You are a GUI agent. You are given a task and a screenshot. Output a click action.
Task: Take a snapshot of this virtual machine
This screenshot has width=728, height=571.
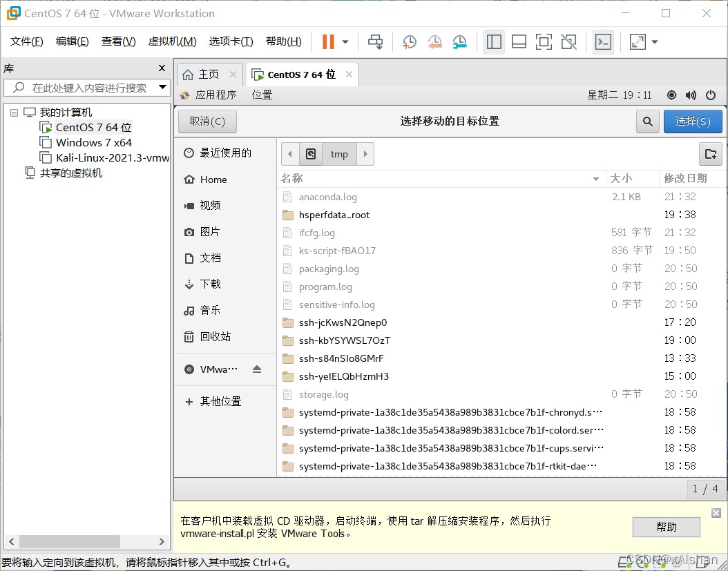point(409,42)
